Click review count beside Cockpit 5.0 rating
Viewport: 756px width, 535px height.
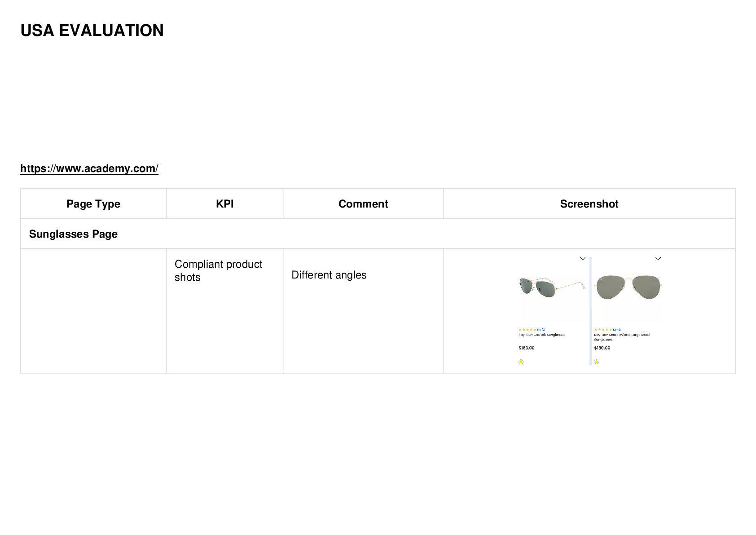[x=543, y=330]
